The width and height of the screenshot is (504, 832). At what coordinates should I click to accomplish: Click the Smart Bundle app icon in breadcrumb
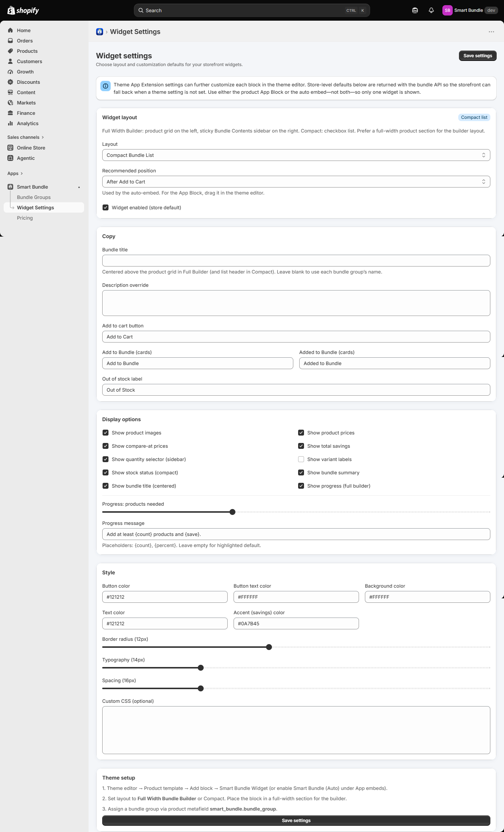tap(100, 32)
